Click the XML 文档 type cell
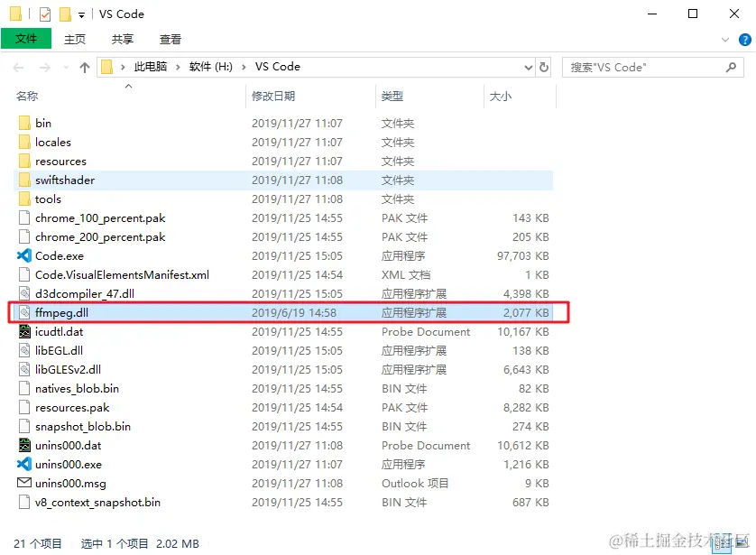 pyautogui.click(x=406, y=274)
